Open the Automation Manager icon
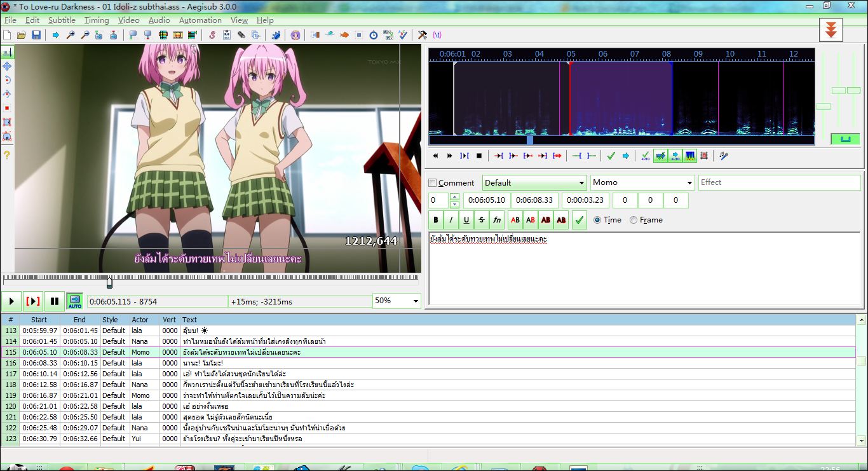 click(x=276, y=35)
